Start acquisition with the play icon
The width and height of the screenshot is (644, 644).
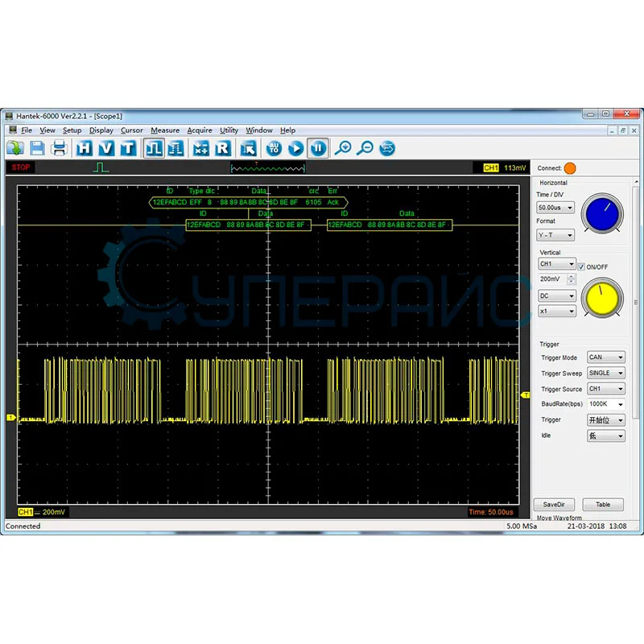tap(296, 148)
